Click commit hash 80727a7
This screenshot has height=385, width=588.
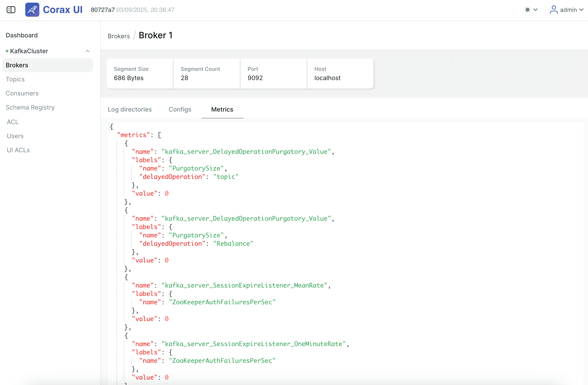[x=103, y=10]
